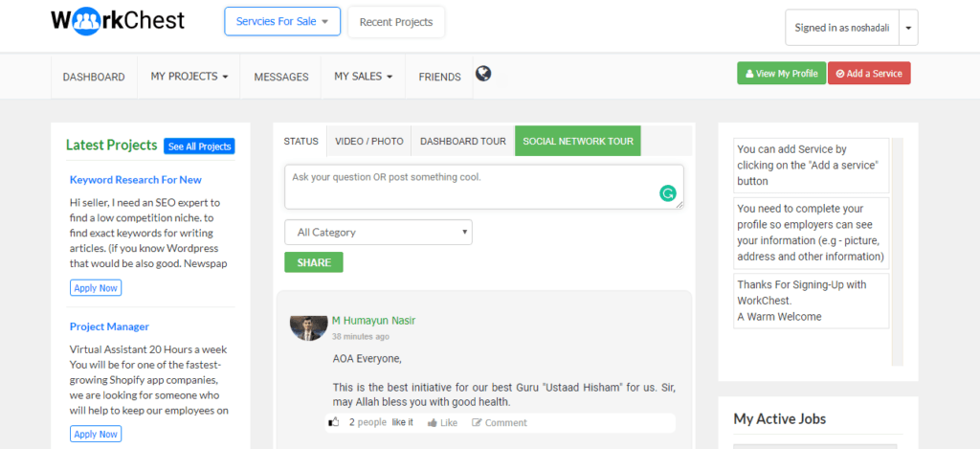The image size is (980, 449).
Task: Expand the MY SALES menu
Action: pyautogui.click(x=363, y=77)
